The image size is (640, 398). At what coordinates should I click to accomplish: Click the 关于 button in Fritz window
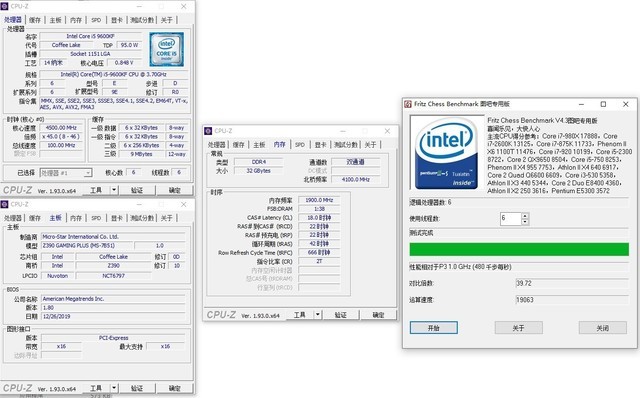coord(518,328)
